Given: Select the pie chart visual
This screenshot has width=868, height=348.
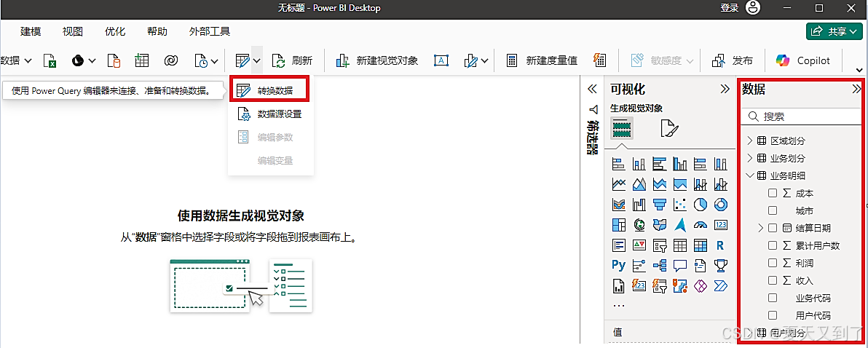Looking at the screenshot, I should tap(701, 204).
